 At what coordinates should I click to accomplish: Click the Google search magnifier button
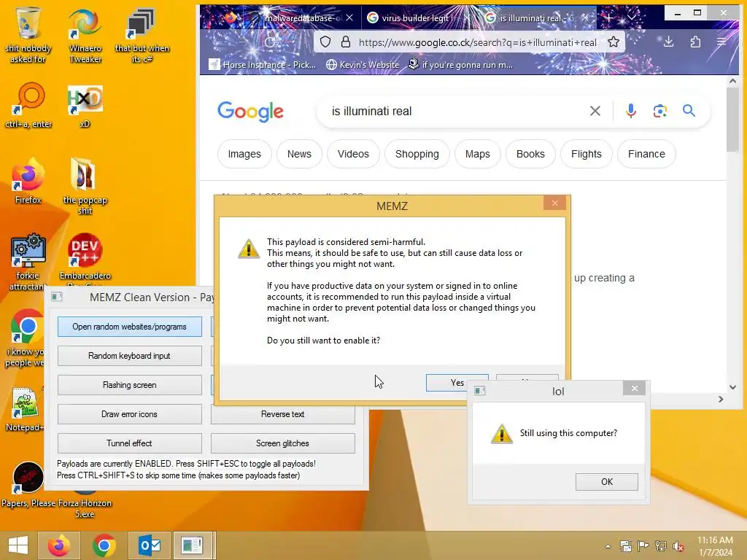pyautogui.click(x=689, y=111)
